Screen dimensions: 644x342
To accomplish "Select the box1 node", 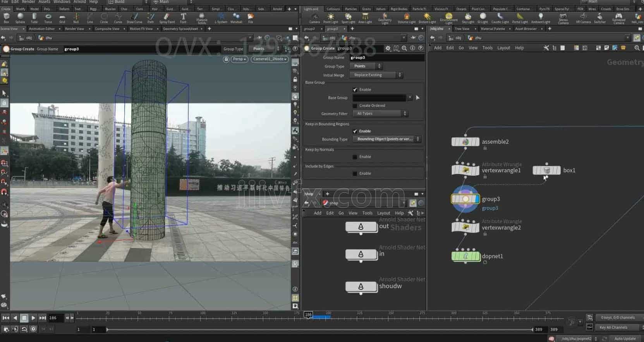I will 547,170.
